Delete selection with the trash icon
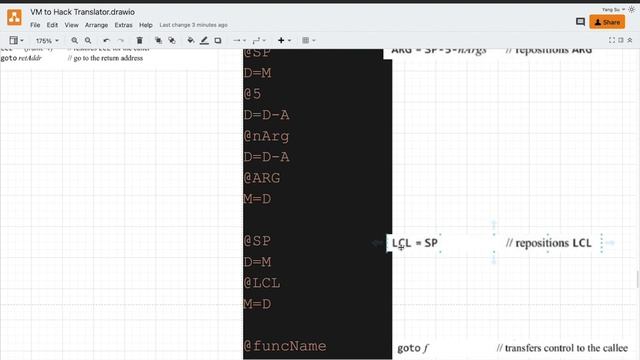 [140, 40]
